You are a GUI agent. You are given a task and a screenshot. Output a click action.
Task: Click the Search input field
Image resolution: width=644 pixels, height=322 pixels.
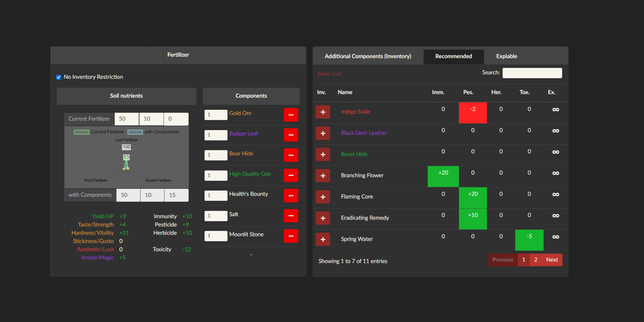[x=532, y=73]
